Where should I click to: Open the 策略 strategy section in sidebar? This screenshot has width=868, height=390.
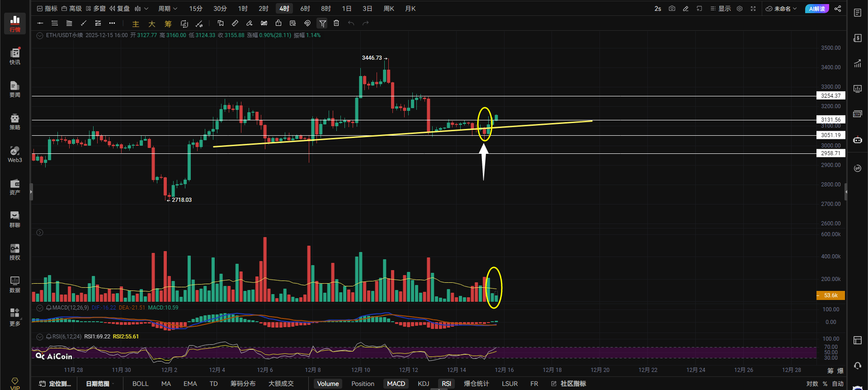click(x=15, y=121)
